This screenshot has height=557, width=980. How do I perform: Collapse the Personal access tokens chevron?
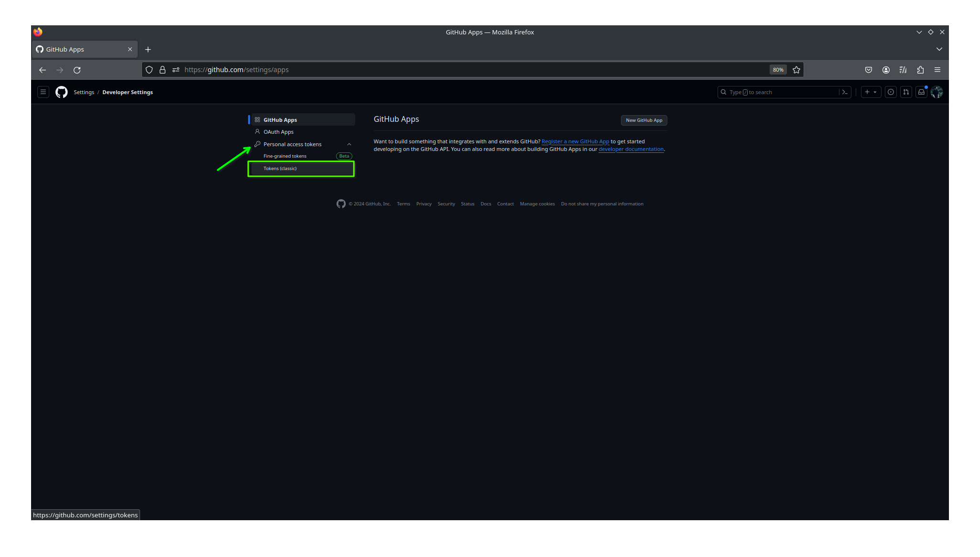(349, 144)
